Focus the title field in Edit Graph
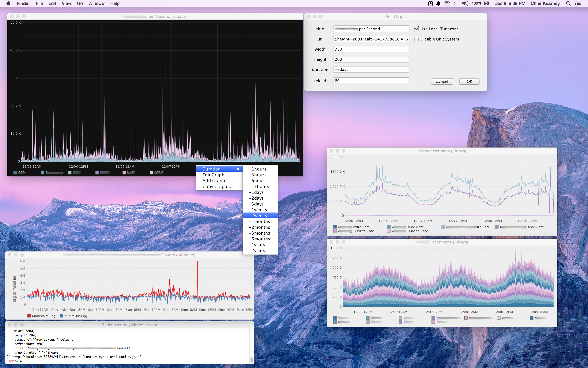588x368 pixels. click(x=371, y=29)
